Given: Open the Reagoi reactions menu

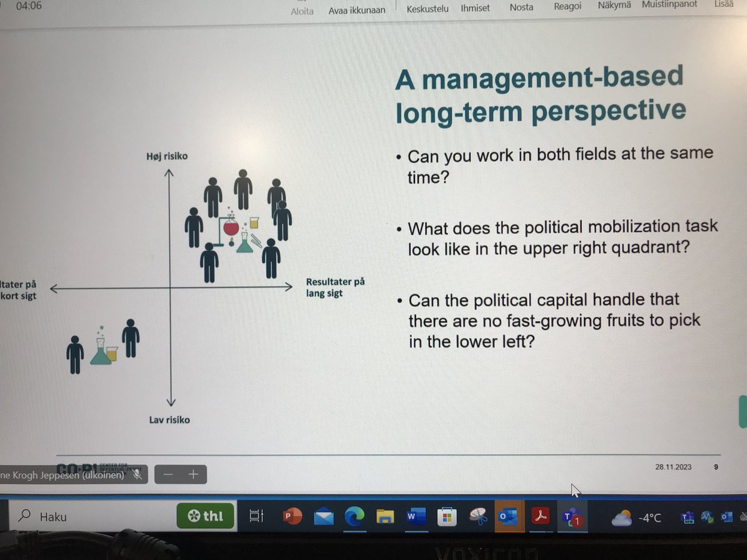Looking at the screenshot, I should [568, 7].
